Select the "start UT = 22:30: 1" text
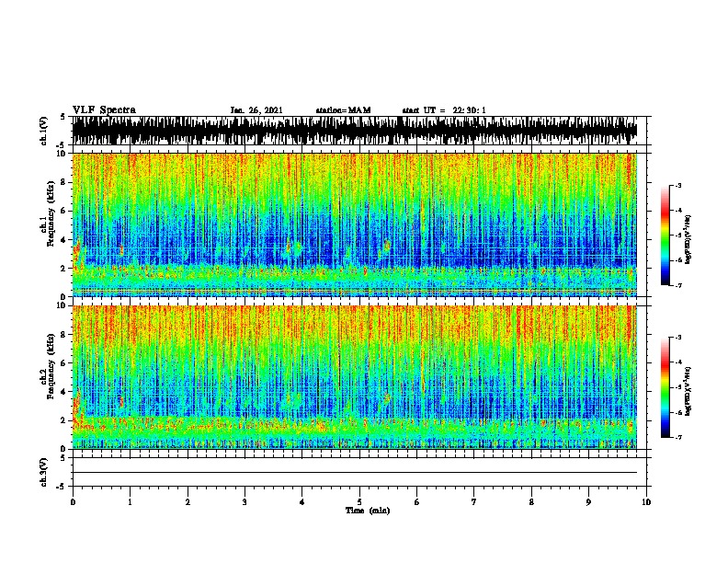The width and height of the screenshot is (728, 563). (444, 110)
